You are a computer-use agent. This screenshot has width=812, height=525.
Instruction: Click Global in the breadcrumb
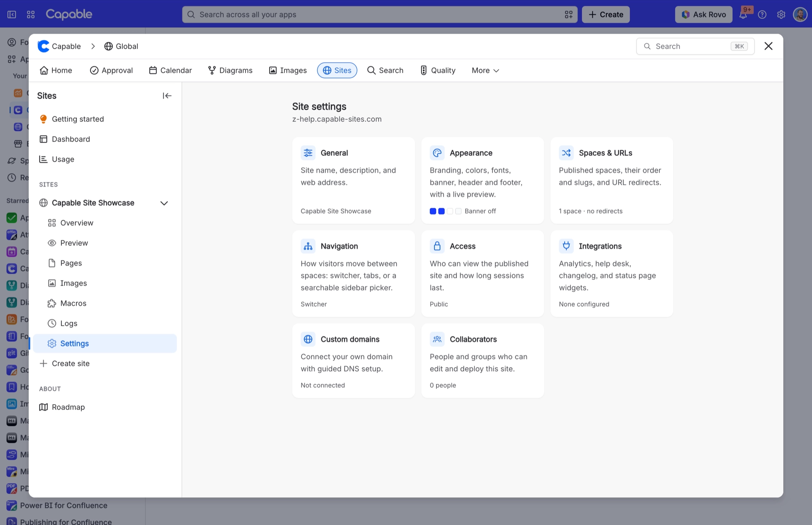coord(121,46)
